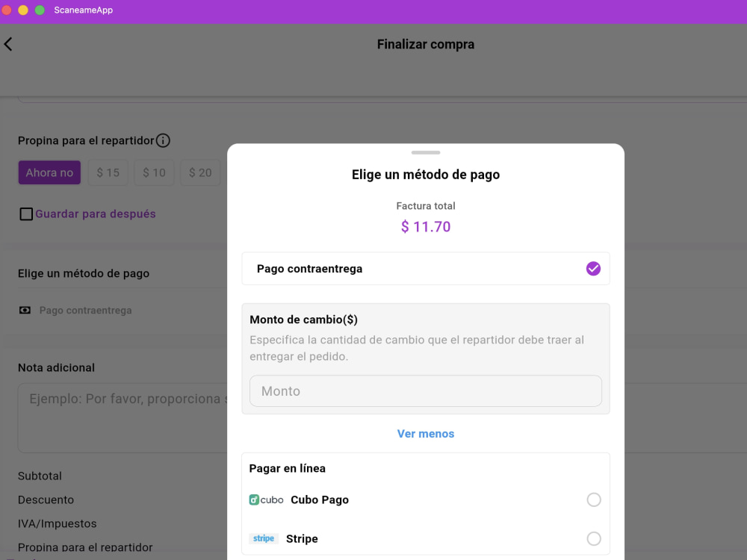The height and width of the screenshot is (560, 747).
Task: Choose the $ 20 tip option
Action: [200, 172]
